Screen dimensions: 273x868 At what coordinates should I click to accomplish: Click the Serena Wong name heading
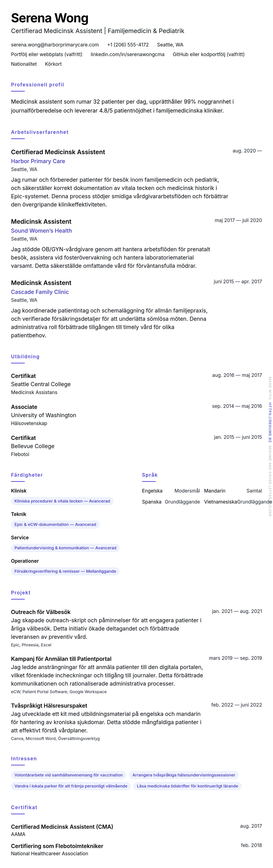coord(50,18)
